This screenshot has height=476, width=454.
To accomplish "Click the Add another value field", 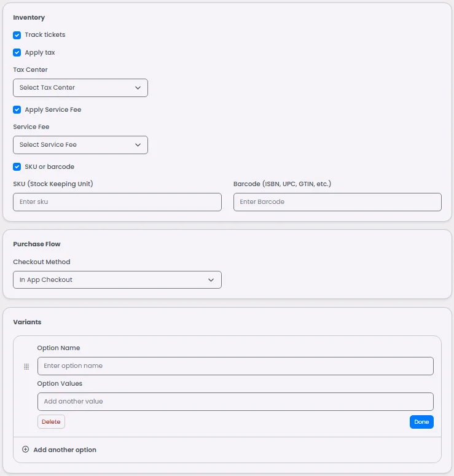I will [235, 402].
